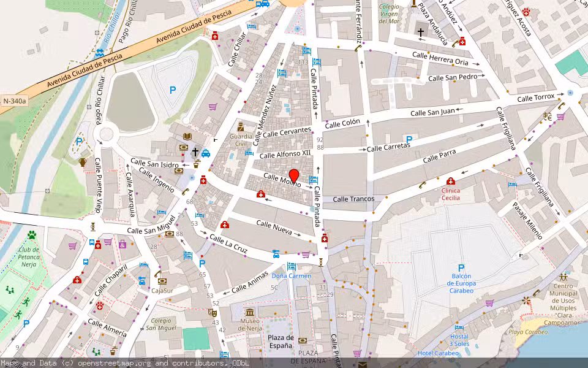The height and width of the screenshot is (368, 588).
Task: Click the shopping cart next to the currency exchange icon
Action: (560, 117)
